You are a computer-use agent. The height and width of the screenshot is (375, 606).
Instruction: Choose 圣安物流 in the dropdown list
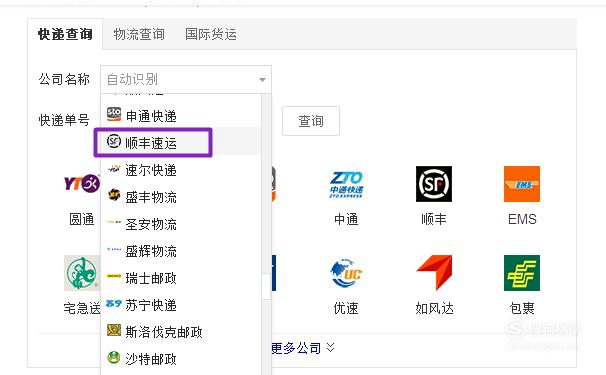pos(181,224)
